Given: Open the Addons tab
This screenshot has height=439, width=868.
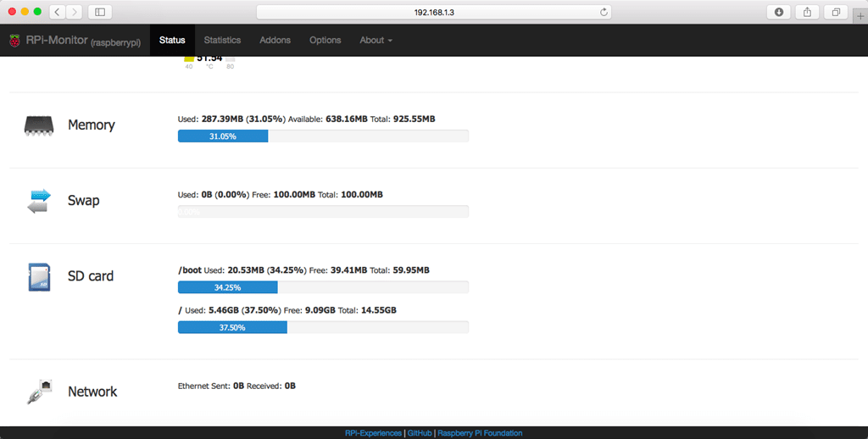Looking at the screenshot, I should coord(275,40).
